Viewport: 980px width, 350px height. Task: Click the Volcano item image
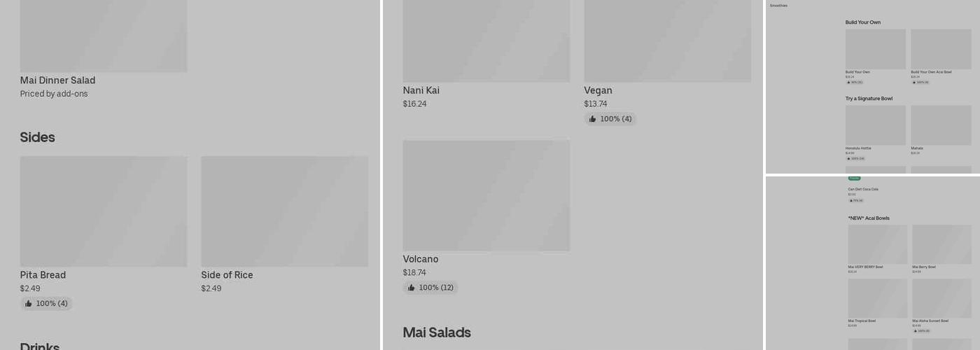(x=486, y=195)
